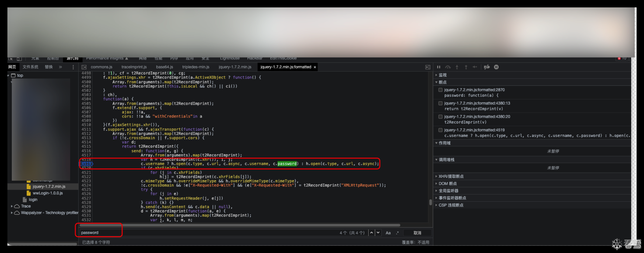Switch to commons.js file tab

coord(101,67)
